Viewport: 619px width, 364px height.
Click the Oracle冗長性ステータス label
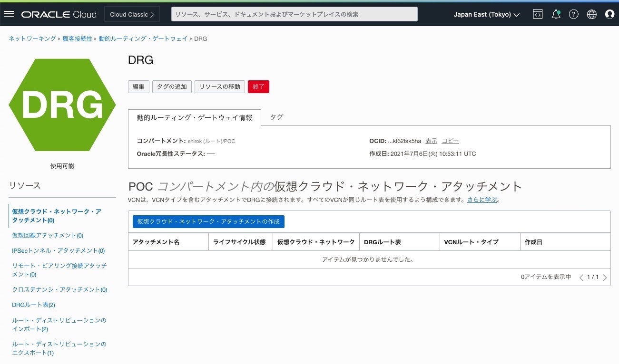[x=171, y=153]
